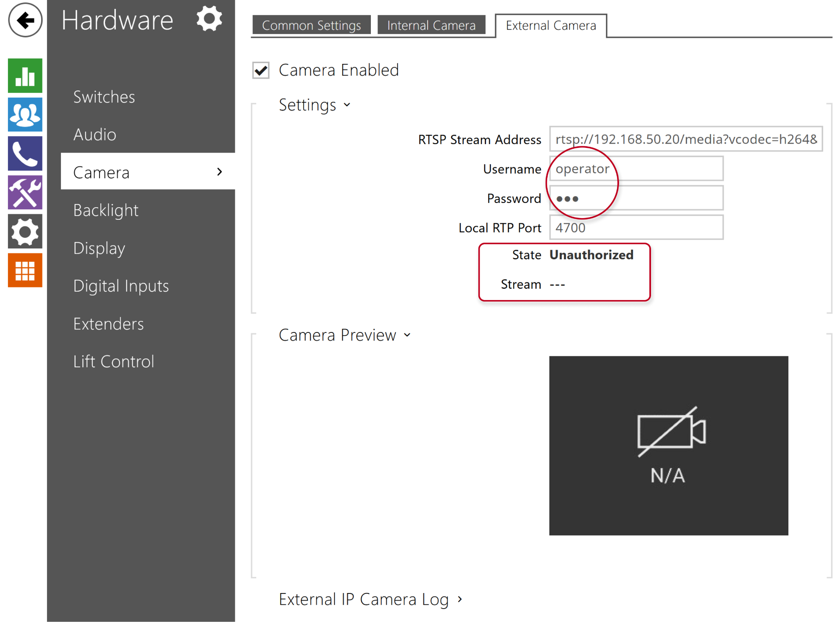Collapse the Settings section
The width and height of the screenshot is (840, 622).
click(315, 105)
